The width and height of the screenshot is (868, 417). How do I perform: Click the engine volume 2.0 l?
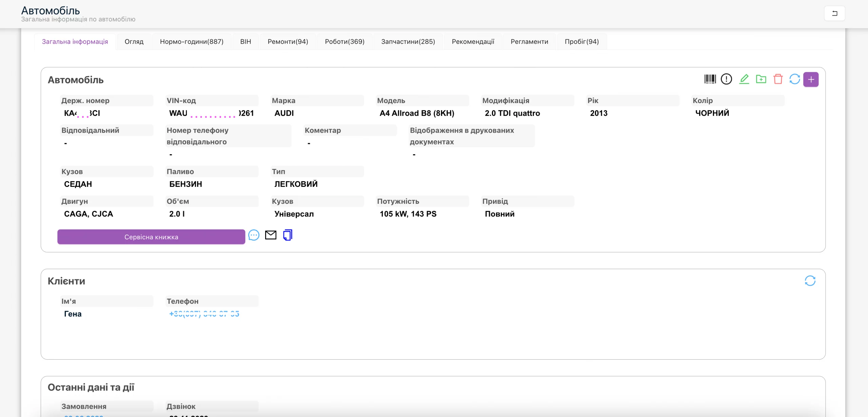pyautogui.click(x=177, y=214)
